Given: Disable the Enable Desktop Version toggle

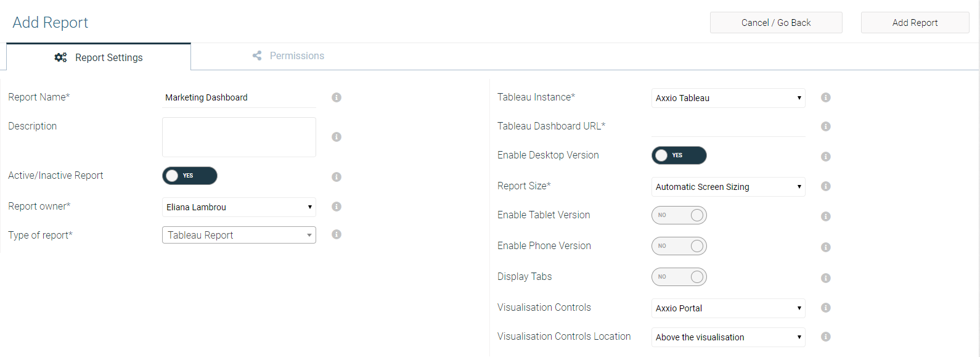Looking at the screenshot, I should (679, 155).
